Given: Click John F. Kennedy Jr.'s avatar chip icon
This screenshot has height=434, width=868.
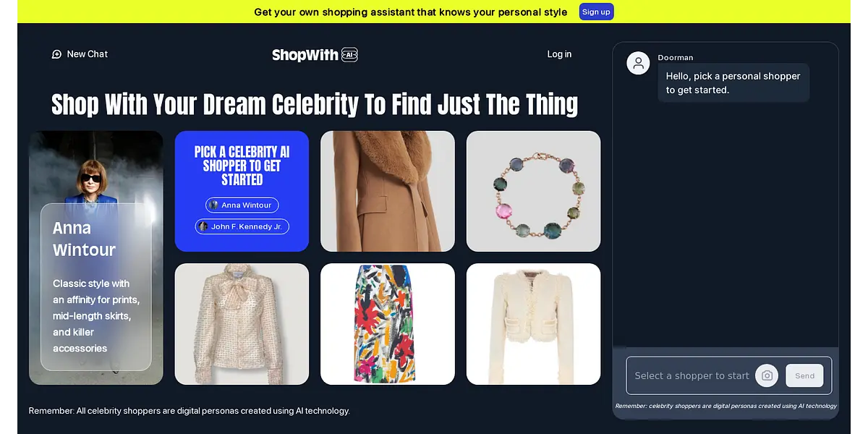Looking at the screenshot, I should click(x=203, y=226).
